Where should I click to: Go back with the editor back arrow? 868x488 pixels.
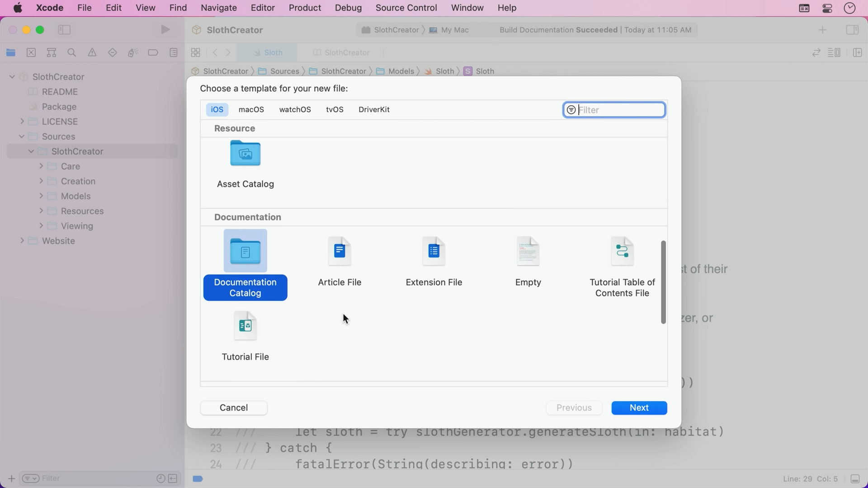tap(215, 53)
